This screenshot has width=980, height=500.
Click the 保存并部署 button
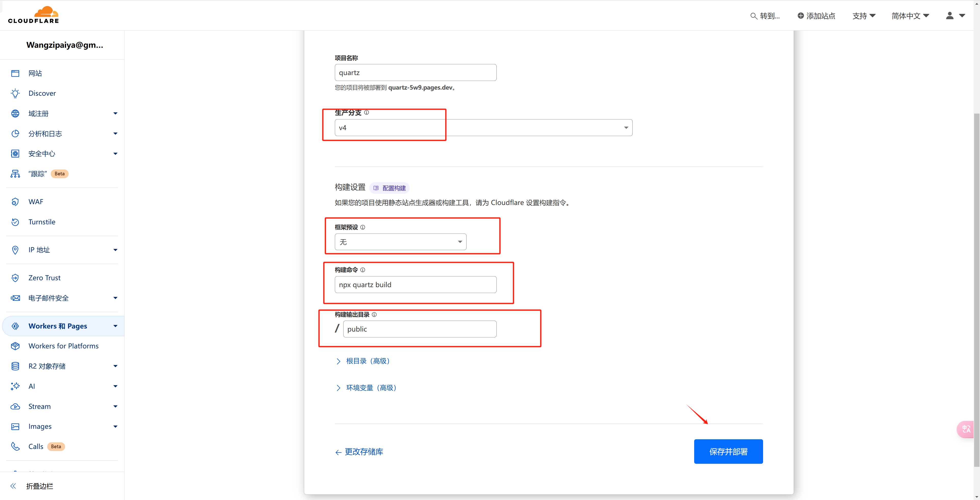click(x=728, y=452)
